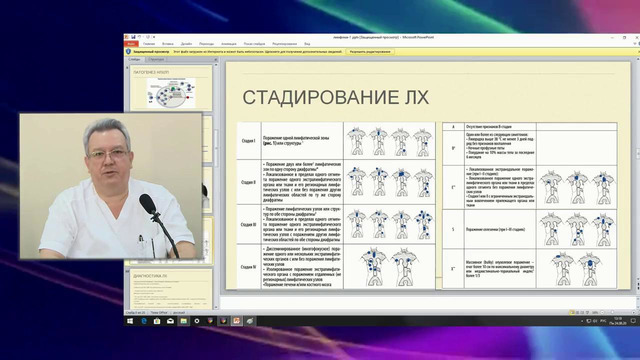Open Mail app from taskbar
The image size is (640, 360).
point(170,321)
